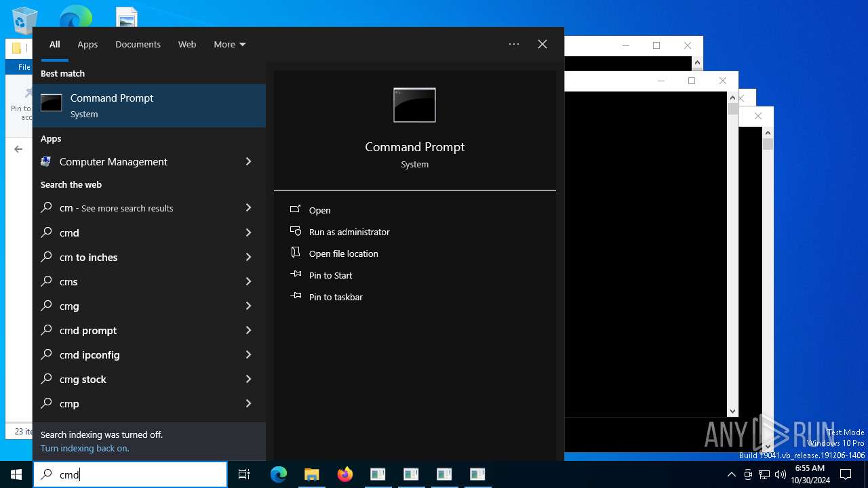Select the All search tab

(55, 44)
